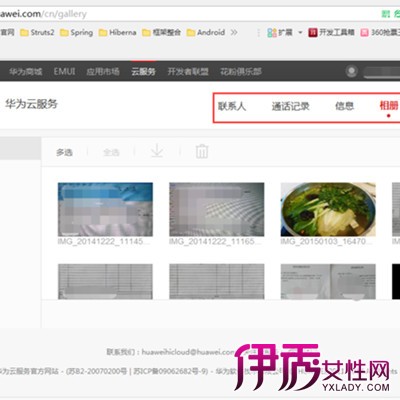Open the dropdown arrow next to 扩展
This screenshot has width=400, height=400.
(x=300, y=32)
